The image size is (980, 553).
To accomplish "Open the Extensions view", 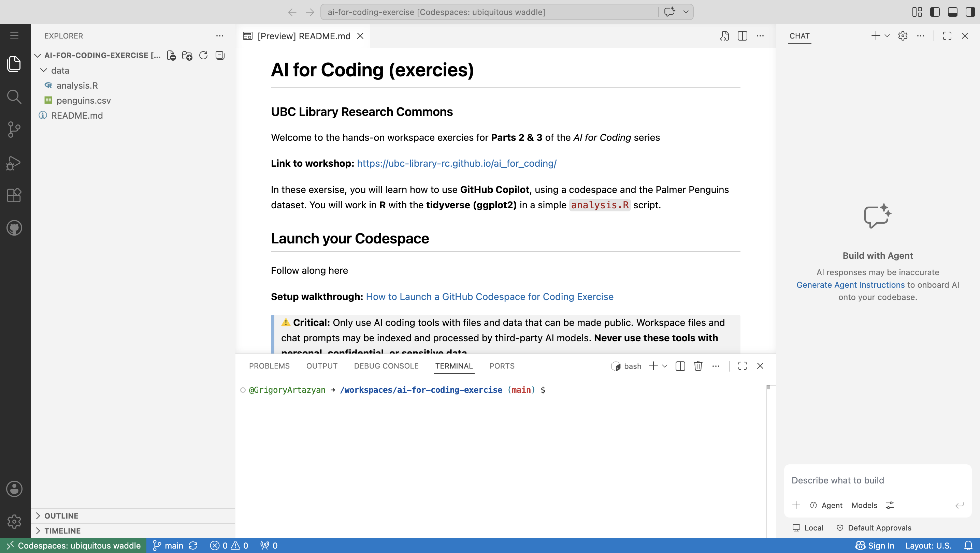I will [14, 195].
